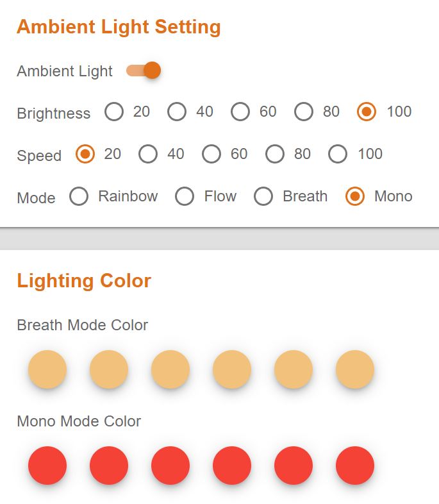Toggle the Ambient Light switch off
This screenshot has width=439, height=504.
click(x=144, y=71)
